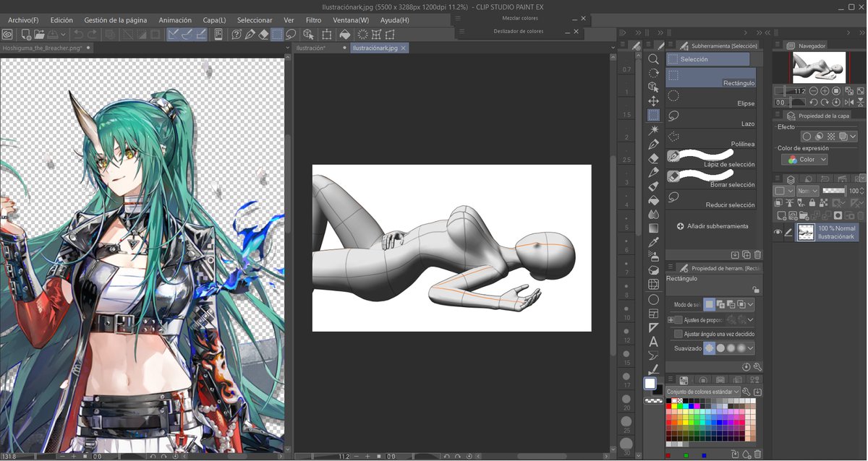Open save options dropdown arrow in toolbar
Image resolution: width=868 pixels, height=461 pixels.
point(64,34)
